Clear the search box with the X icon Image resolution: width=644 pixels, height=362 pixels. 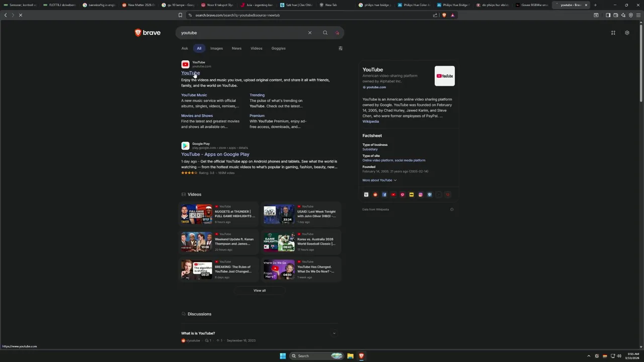[310, 33]
